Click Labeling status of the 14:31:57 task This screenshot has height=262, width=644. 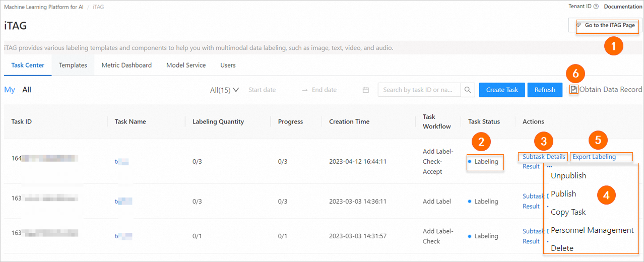point(486,236)
